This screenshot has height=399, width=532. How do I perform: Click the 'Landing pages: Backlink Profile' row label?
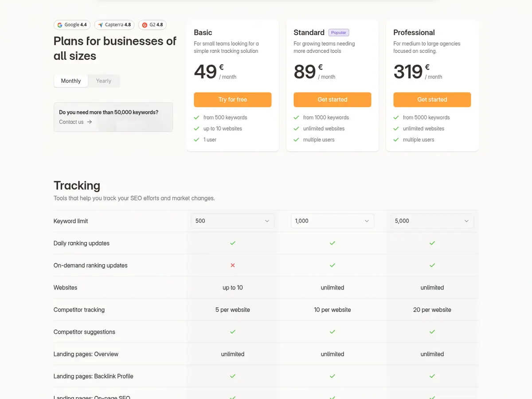coord(94,376)
